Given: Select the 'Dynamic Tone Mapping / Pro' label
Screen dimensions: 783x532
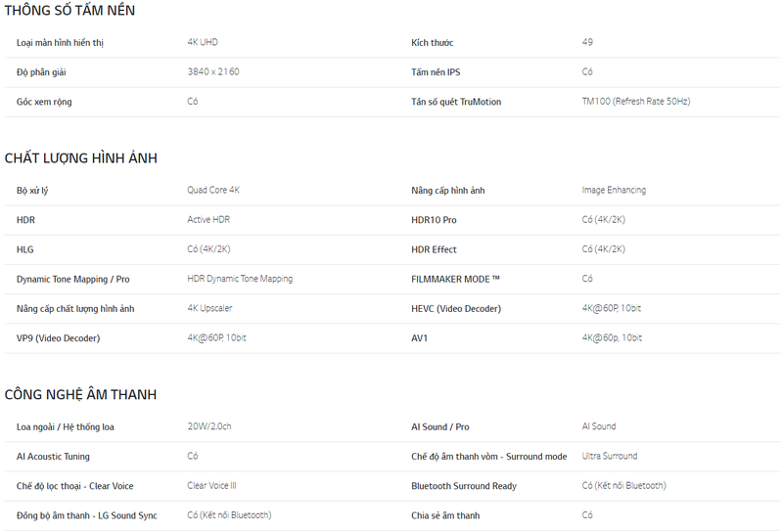Looking at the screenshot, I should click(x=72, y=280).
